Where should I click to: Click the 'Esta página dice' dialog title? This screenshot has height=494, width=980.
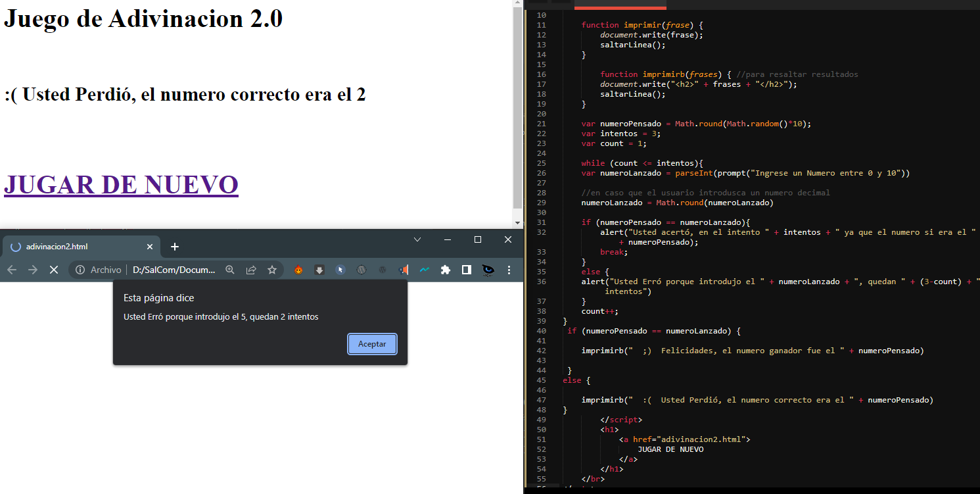[x=159, y=298]
